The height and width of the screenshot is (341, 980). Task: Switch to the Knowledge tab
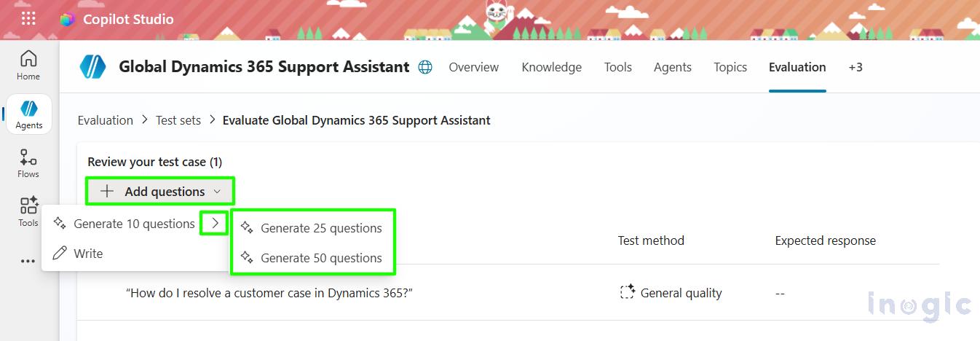pyautogui.click(x=551, y=67)
